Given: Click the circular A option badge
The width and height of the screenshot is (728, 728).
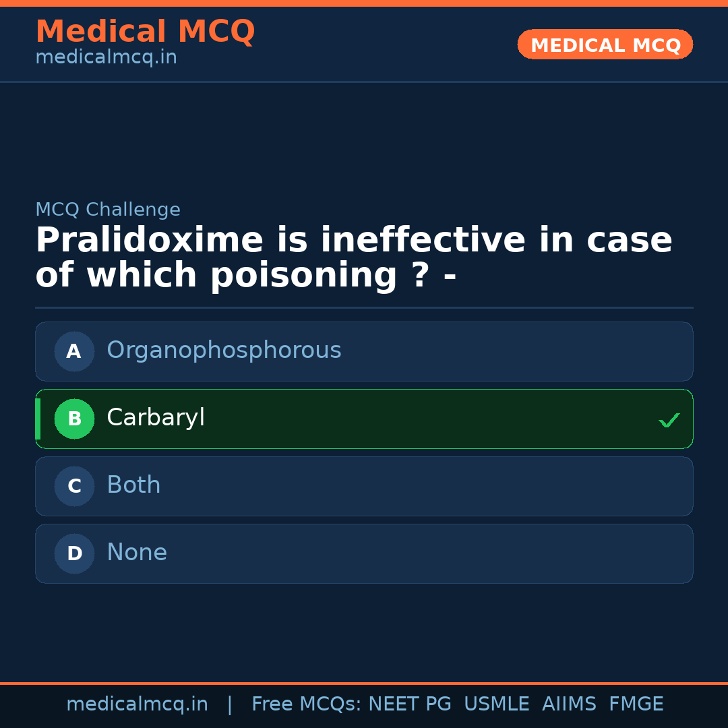Looking at the screenshot, I should (x=74, y=351).
